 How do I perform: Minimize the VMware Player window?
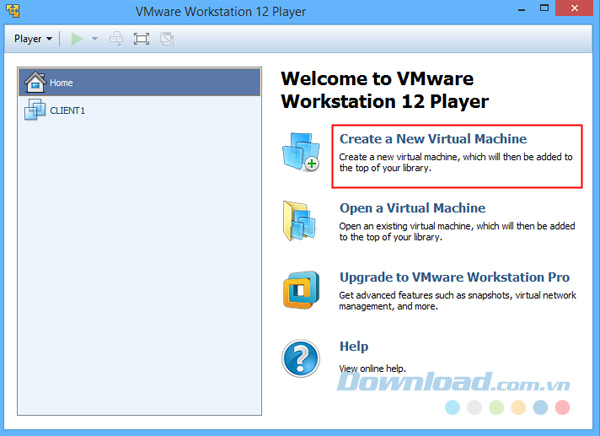point(522,10)
